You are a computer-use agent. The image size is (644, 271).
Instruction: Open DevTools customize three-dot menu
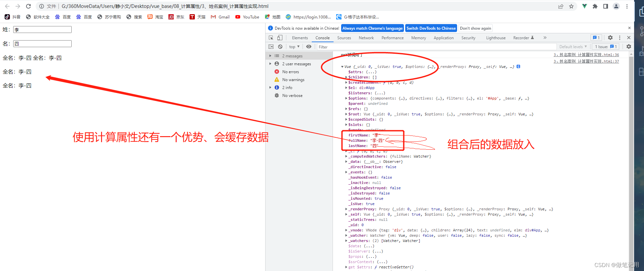point(620,38)
